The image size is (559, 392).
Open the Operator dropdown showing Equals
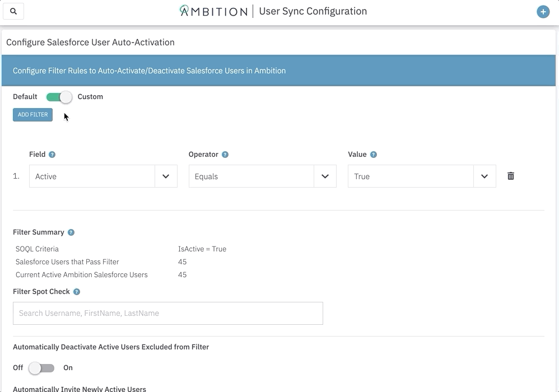click(x=262, y=176)
